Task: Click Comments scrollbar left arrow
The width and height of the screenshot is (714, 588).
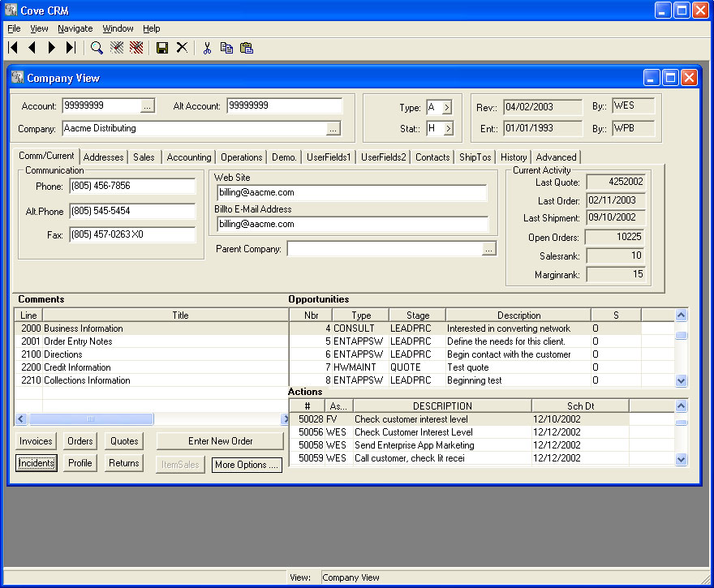Action: [x=21, y=418]
